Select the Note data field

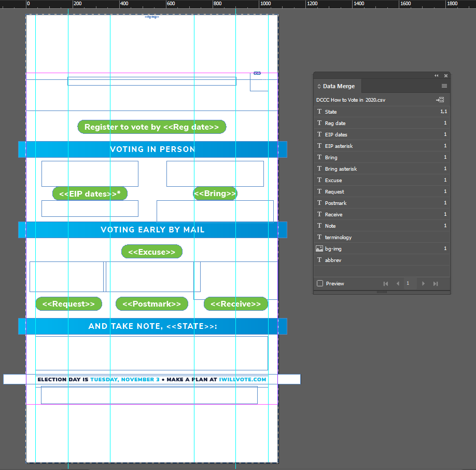pos(382,226)
